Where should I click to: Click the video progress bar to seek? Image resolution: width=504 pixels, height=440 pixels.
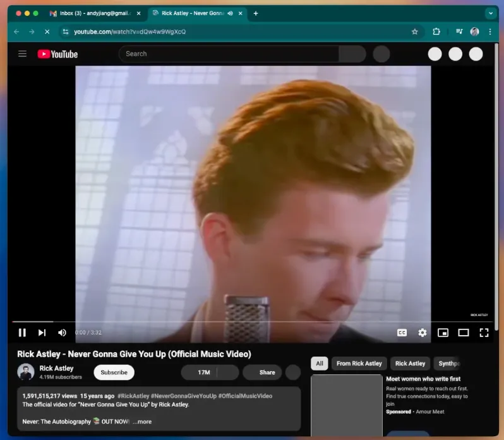253,322
